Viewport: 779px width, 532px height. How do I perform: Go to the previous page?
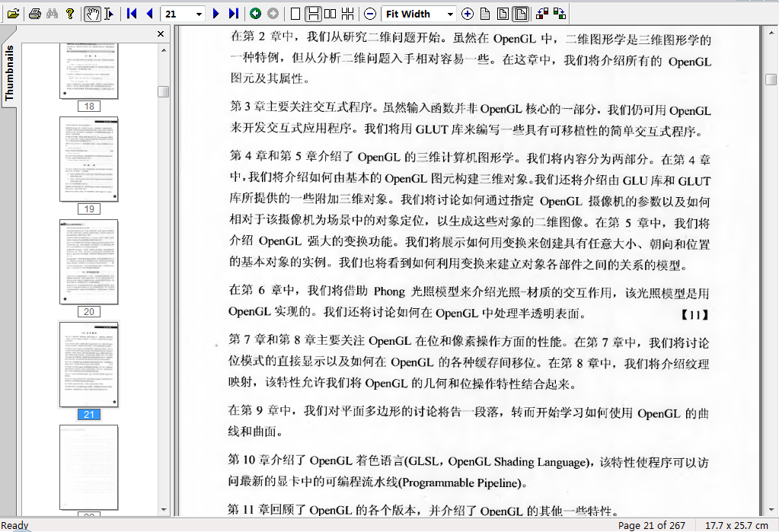(x=149, y=14)
